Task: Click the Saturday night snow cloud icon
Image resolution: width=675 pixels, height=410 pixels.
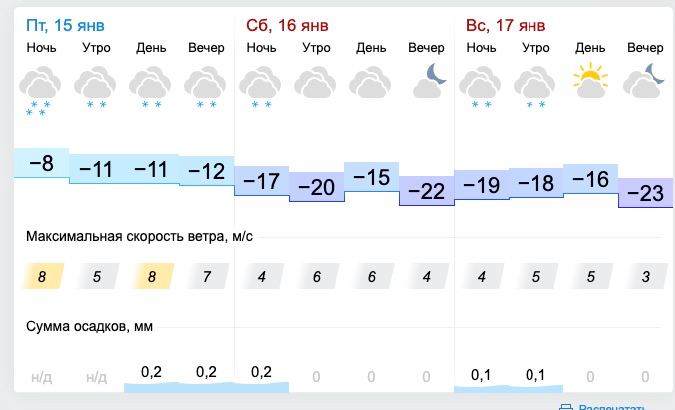Action: [261, 83]
